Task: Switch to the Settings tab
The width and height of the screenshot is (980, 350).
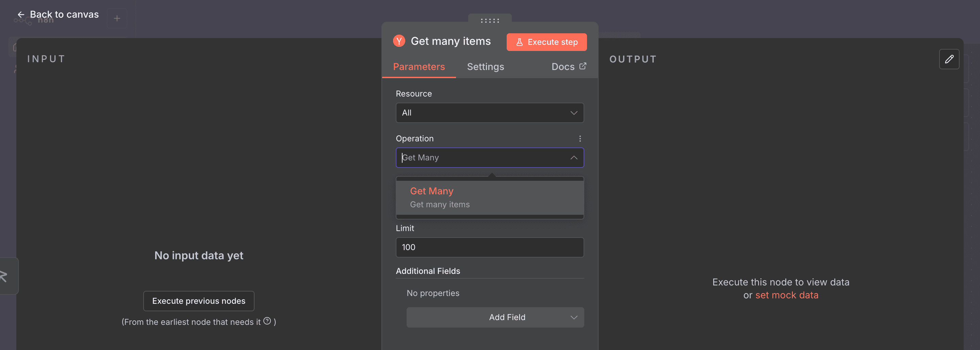Action: click(x=486, y=67)
